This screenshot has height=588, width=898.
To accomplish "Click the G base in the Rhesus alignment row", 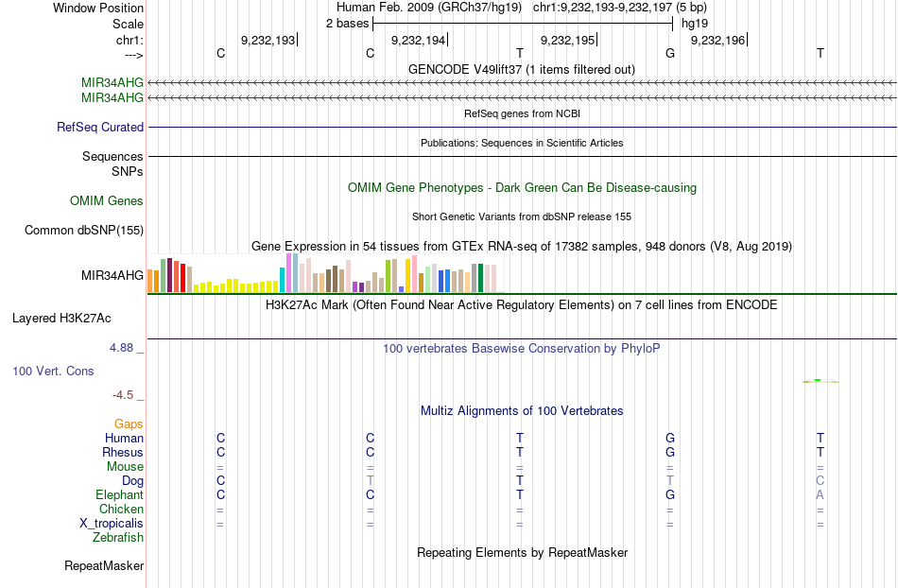I will point(670,452).
